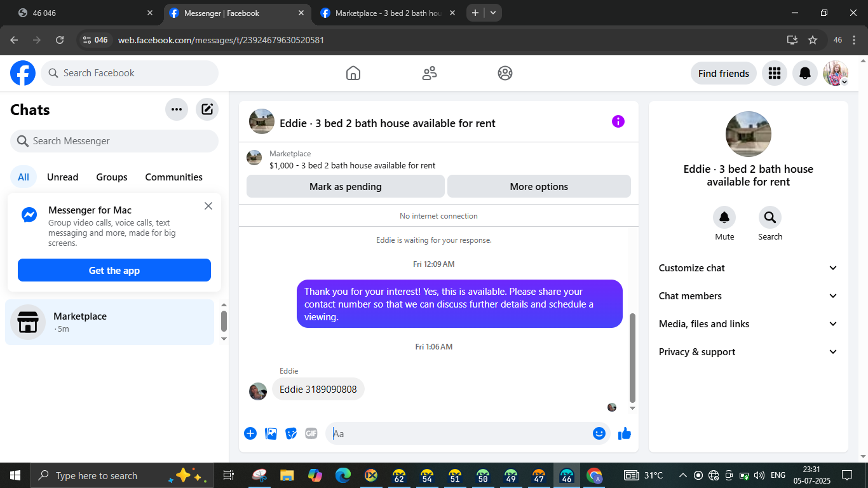
Task: Click the browser address bar URL
Action: point(221,40)
